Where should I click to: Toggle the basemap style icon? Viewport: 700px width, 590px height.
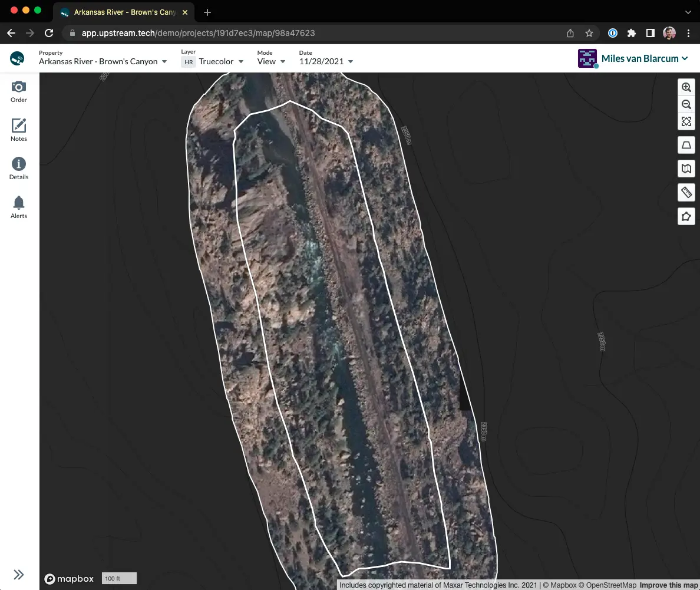pyautogui.click(x=686, y=169)
